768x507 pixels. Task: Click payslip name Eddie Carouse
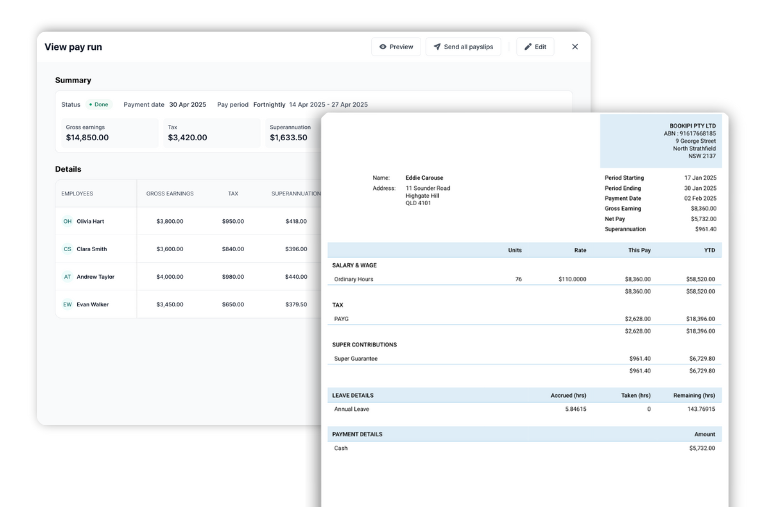tap(424, 178)
